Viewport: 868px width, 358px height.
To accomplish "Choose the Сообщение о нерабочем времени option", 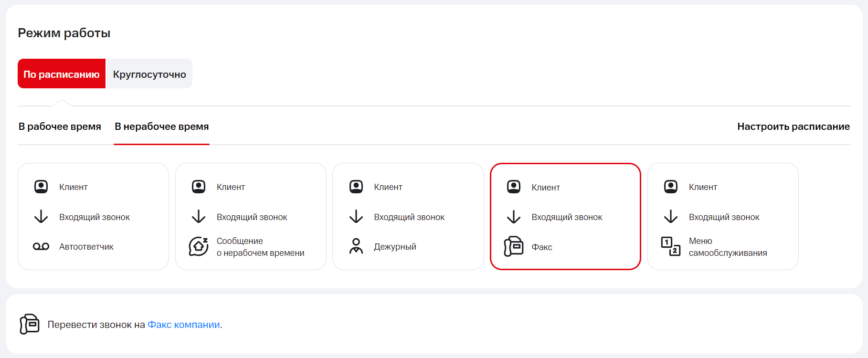I will [260, 247].
